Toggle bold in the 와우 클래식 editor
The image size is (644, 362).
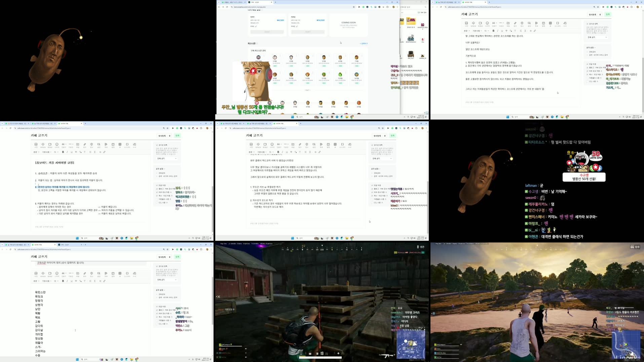coord(278,152)
